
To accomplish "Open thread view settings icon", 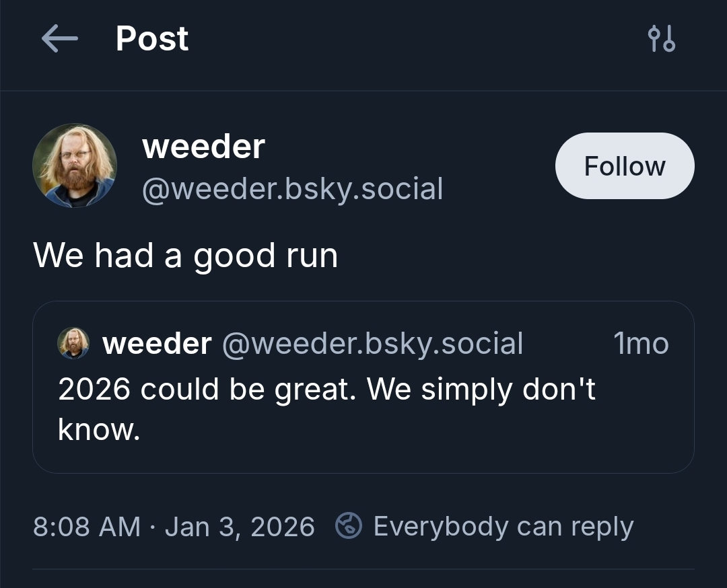I will pyautogui.click(x=660, y=39).
